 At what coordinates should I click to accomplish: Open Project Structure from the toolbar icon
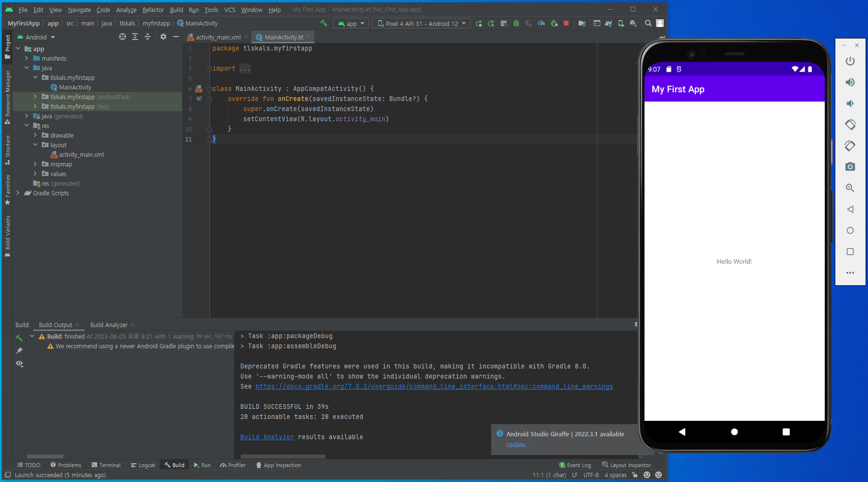coord(582,23)
